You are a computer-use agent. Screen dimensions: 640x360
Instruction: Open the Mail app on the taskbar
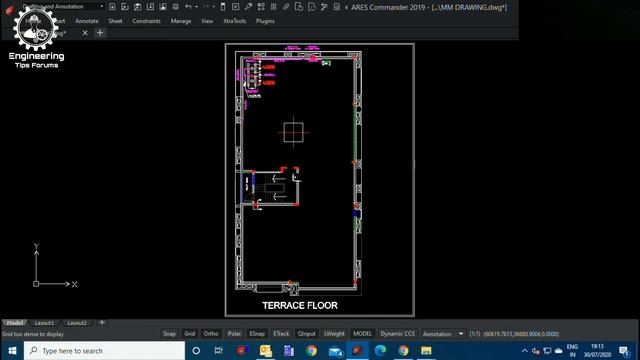click(335, 351)
